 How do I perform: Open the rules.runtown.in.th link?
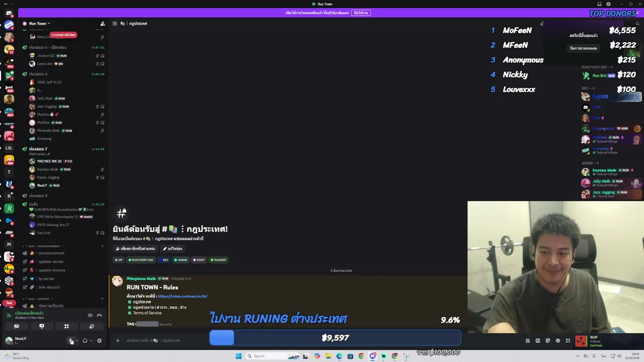click(182, 296)
